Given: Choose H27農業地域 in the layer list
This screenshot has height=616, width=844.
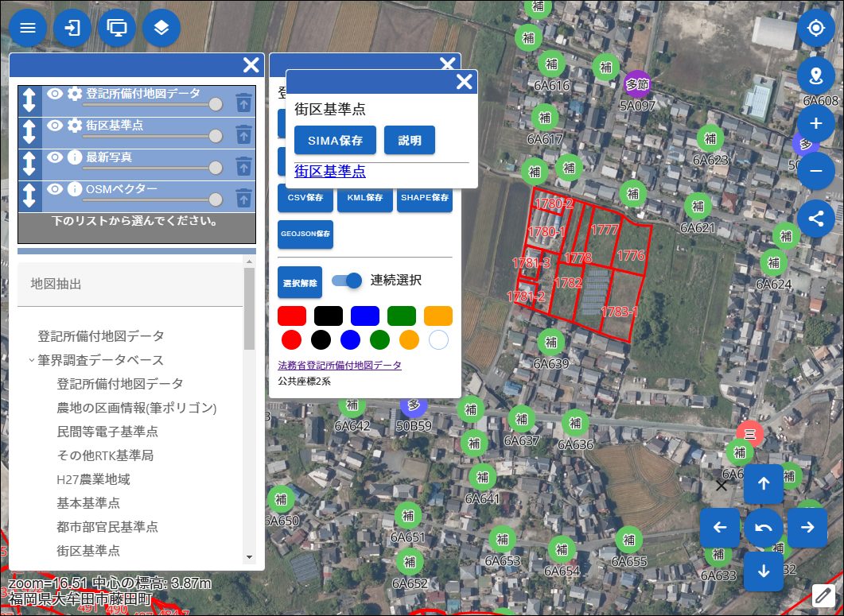Looking at the screenshot, I should [93, 479].
